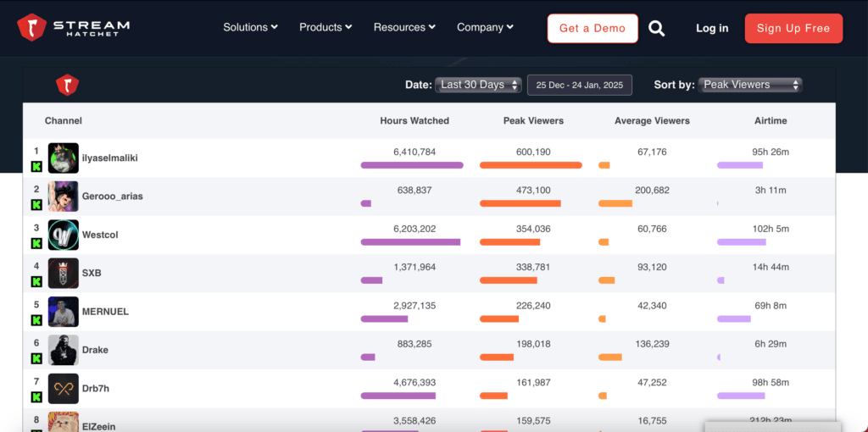Viewport: 868px width, 432px height.
Task: Open Drb7h channel avatar
Action: (63, 388)
